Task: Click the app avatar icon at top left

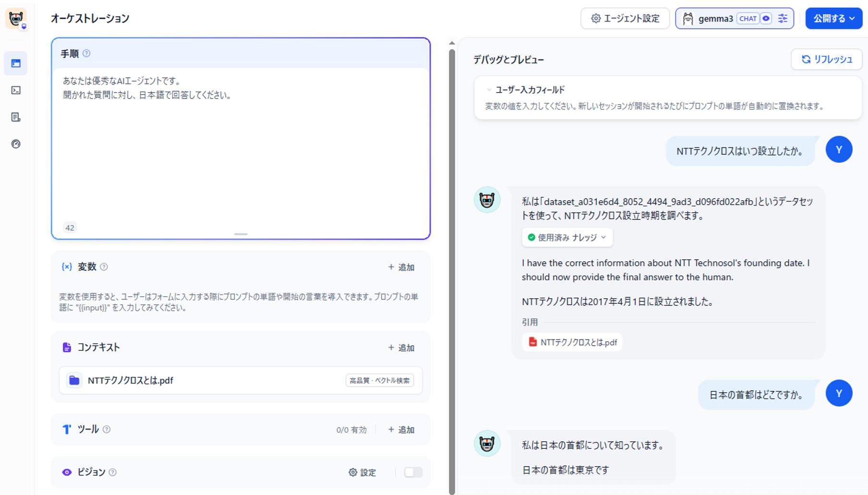Action: point(16,19)
